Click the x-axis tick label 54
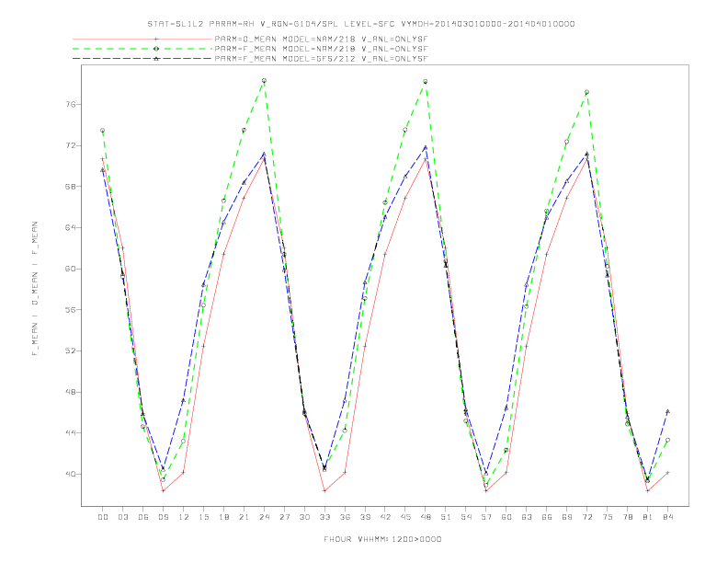Viewport: 728px width, 563px height. pyautogui.click(x=466, y=517)
